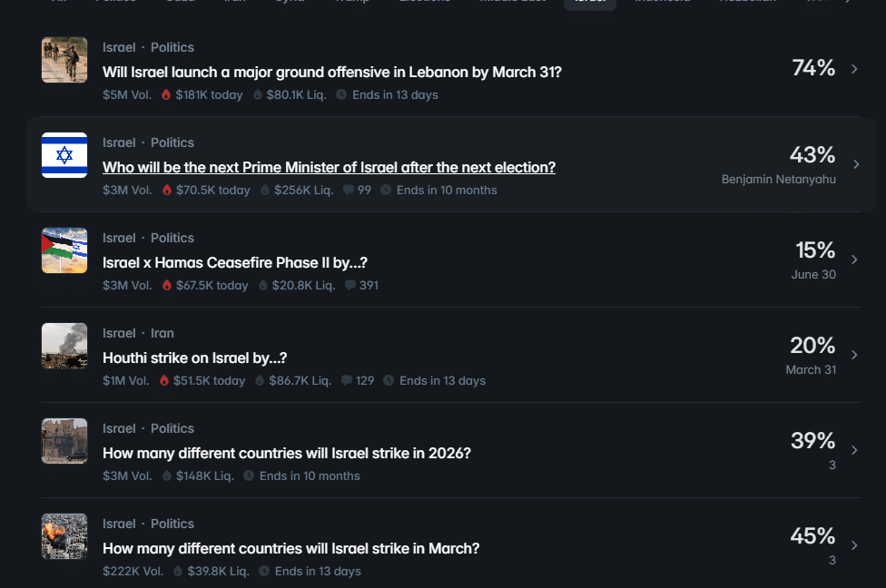Click the liquidity droplet icon beside $148K Liq.
The height and width of the screenshot is (588, 886).
[x=167, y=475]
